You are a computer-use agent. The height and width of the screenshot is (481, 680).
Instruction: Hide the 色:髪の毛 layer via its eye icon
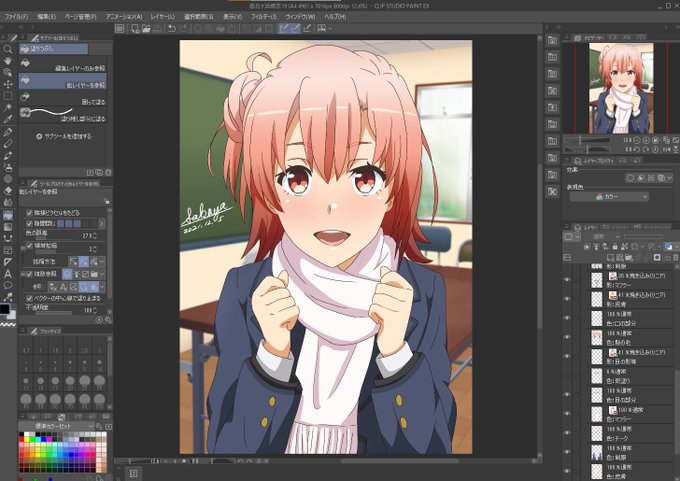point(567,337)
